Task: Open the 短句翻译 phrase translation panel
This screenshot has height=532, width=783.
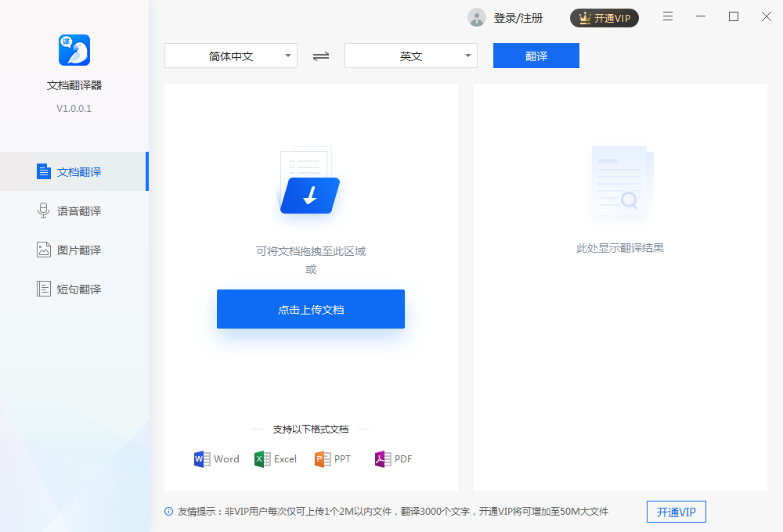Action: [74, 288]
